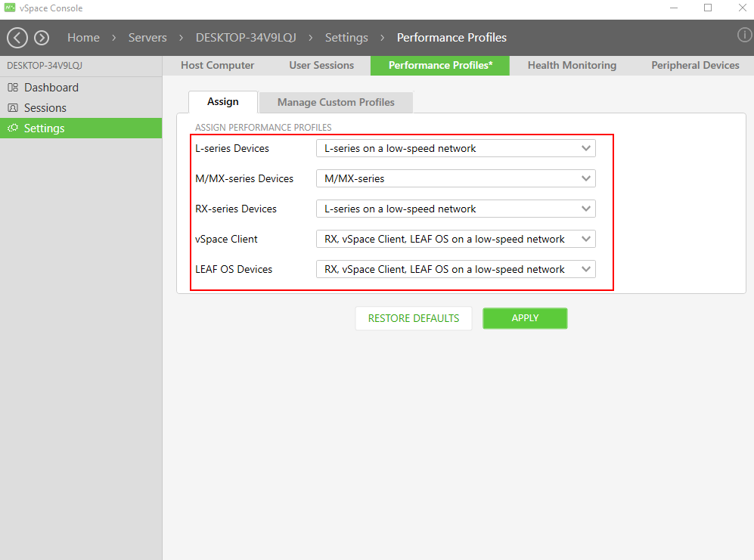This screenshot has height=560, width=754.
Task: Click the L-series Devices label
Action: 231,148
